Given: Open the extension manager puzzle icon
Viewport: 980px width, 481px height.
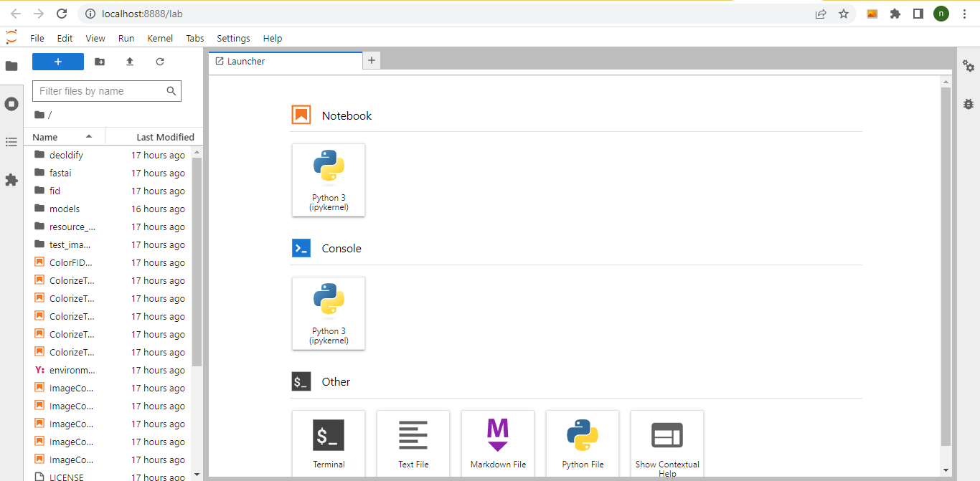Looking at the screenshot, I should coord(11,179).
